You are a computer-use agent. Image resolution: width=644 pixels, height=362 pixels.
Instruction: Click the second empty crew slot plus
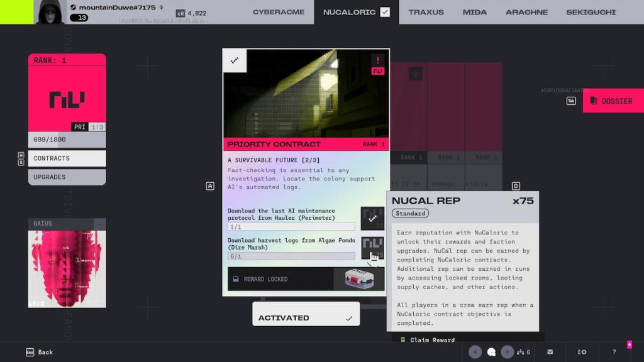pyautogui.click(x=508, y=352)
